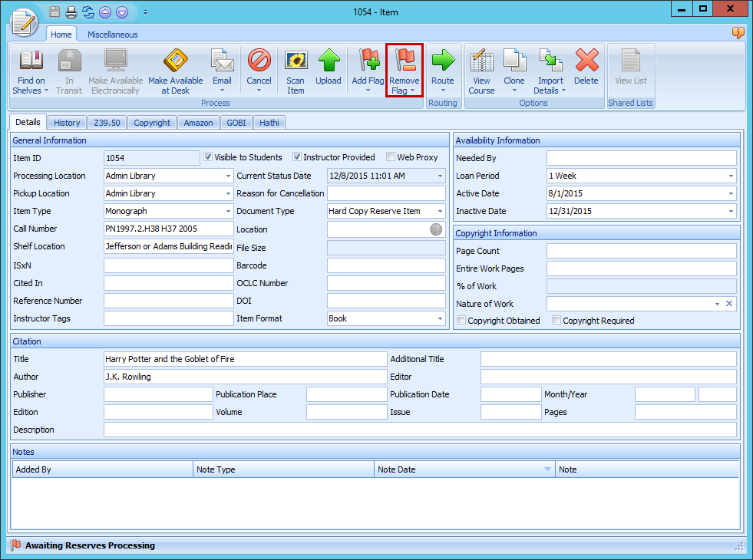Clear the Nature of Work field
Viewport: 753px width, 560px height.
(729, 304)
